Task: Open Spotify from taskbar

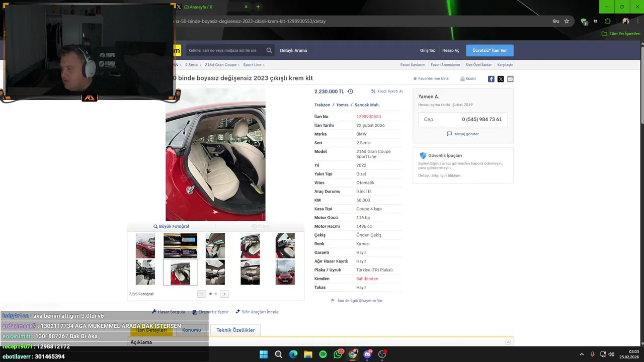Action: pos(323,354)
